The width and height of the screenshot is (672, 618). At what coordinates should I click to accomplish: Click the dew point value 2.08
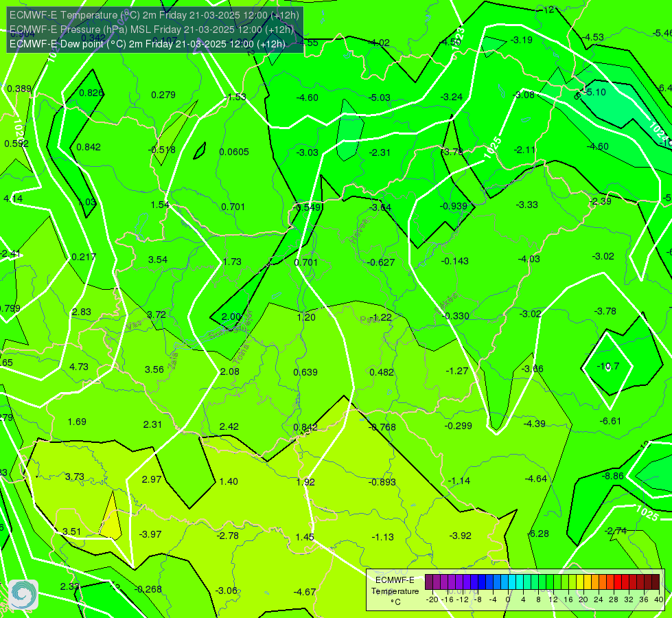230,371
